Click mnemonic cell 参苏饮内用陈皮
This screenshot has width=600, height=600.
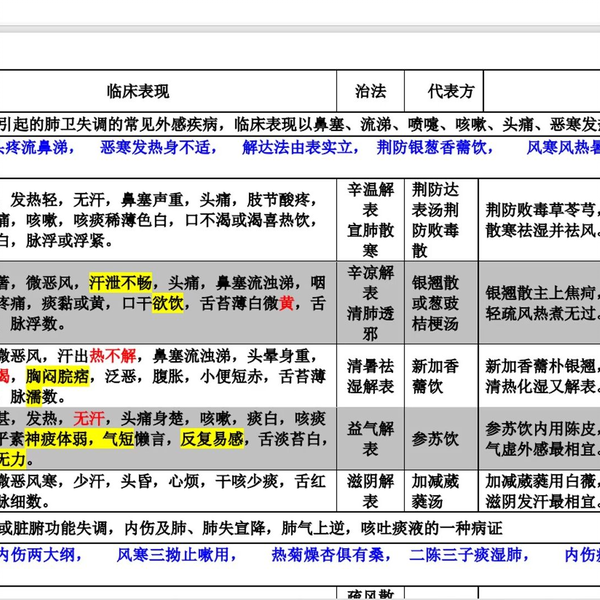pyautogui.click(x=539, y=439)
